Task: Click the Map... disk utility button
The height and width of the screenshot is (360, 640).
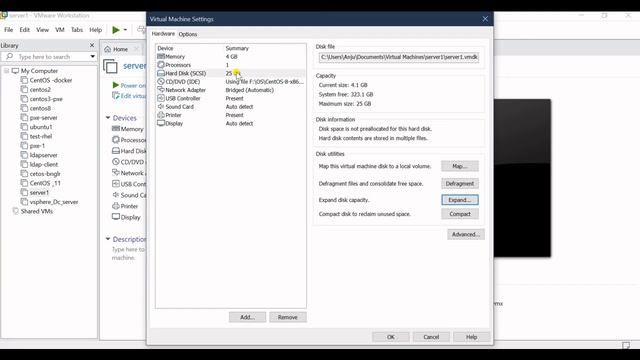Action: (460, 166)
